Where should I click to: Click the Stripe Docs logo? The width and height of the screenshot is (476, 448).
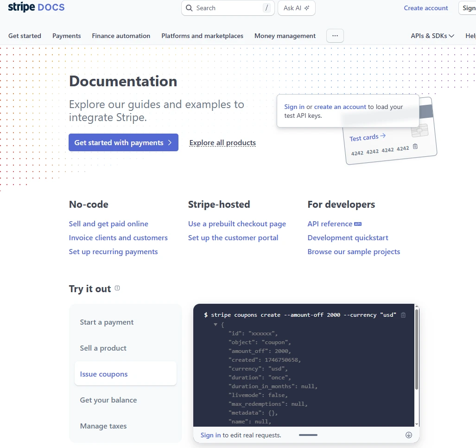pyautogui.click(x=36, y=7)
